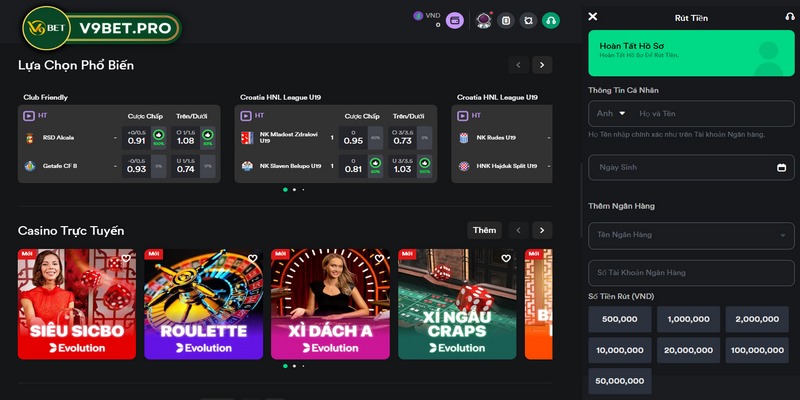Click the calendar icon in Ngày Sinh field
Screen dimensions: 800x400
781,167
